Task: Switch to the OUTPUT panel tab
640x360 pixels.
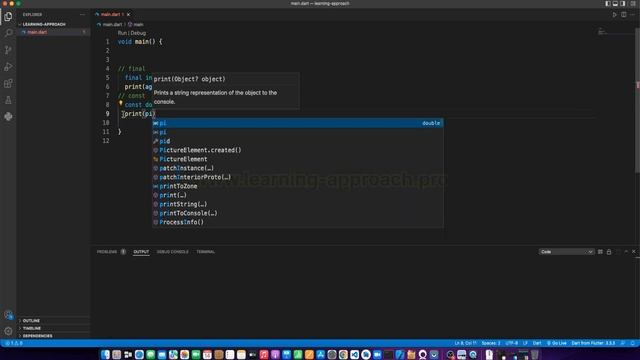Action: (141, 252)
